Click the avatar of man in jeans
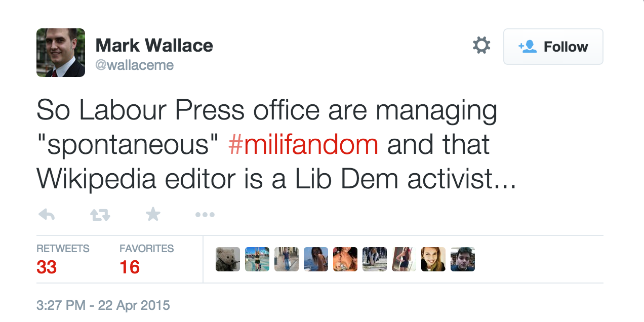 287,259
